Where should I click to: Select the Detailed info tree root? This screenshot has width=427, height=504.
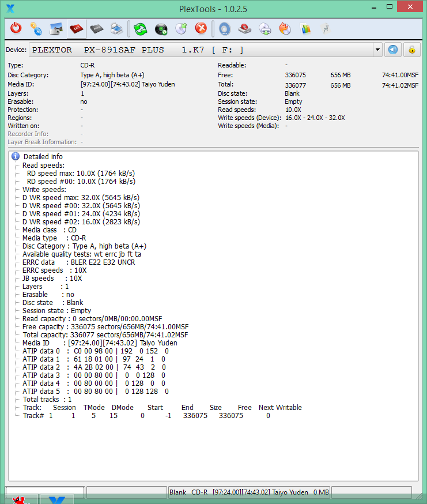click(43, 156)
